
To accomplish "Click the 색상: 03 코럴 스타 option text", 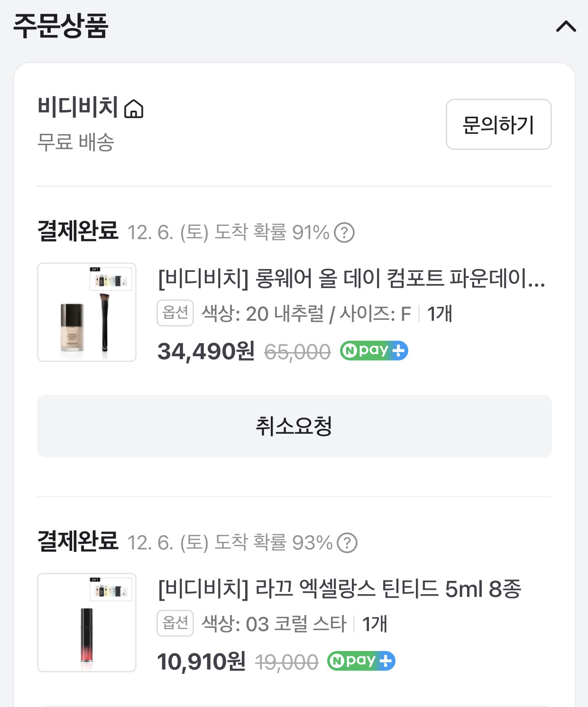I will point(274,623).
